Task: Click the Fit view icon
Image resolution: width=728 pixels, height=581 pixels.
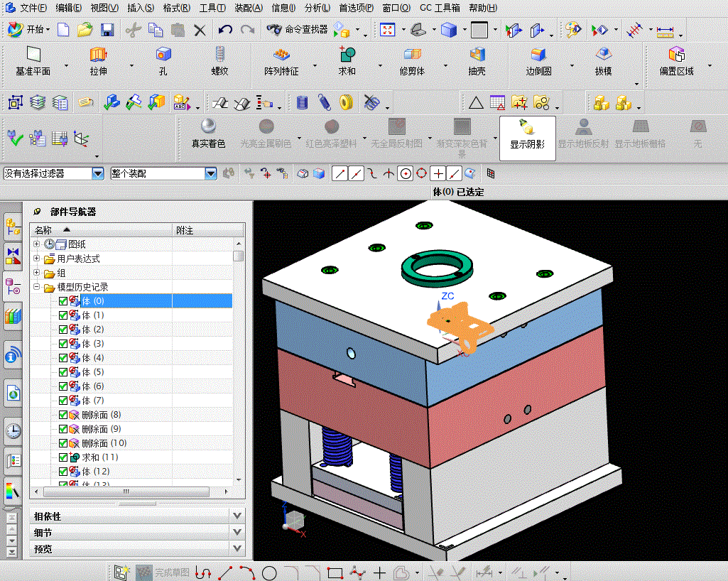Action: point(387,30)
